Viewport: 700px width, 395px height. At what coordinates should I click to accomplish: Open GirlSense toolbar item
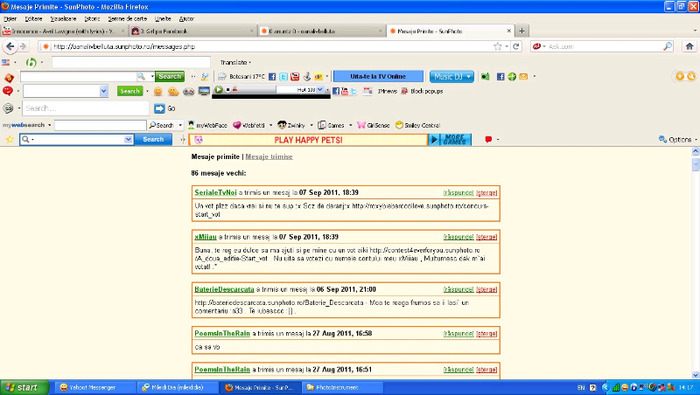pyautogui.click(x=373, y=125)
